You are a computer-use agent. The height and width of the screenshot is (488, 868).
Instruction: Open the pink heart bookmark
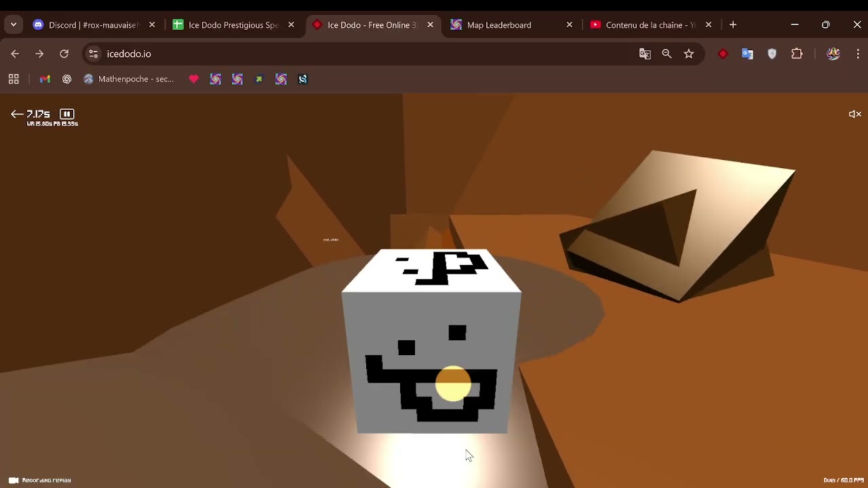tap(194, 79)
